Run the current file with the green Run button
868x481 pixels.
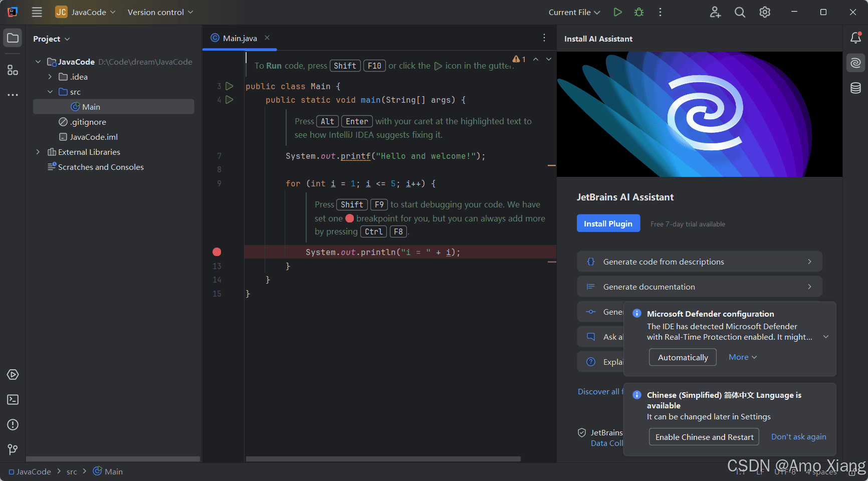(617, 12)
